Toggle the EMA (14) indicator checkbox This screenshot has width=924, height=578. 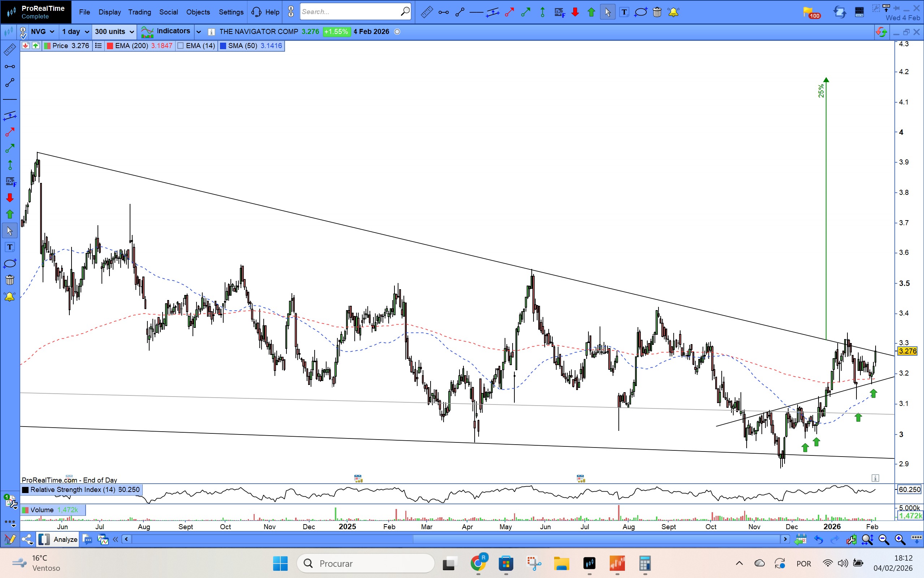[x=181, y=46]
